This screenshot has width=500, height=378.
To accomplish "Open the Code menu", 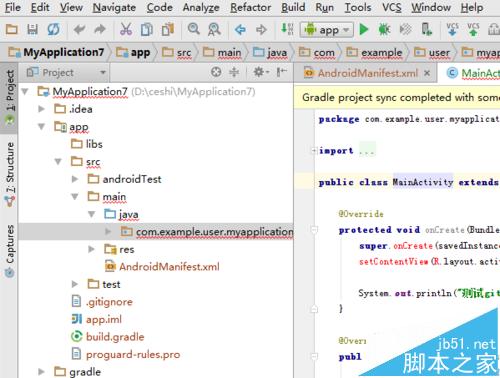I will point(160,7).
